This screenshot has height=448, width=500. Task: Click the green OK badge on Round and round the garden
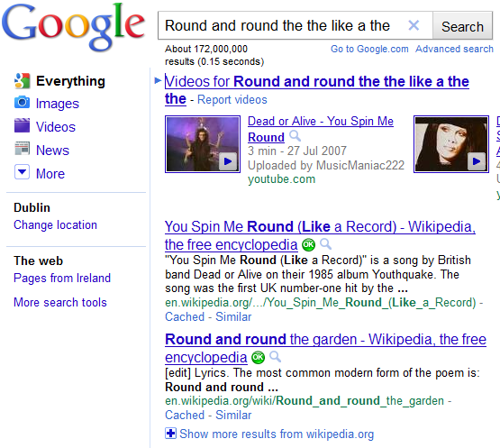click(x=258, y=357)
